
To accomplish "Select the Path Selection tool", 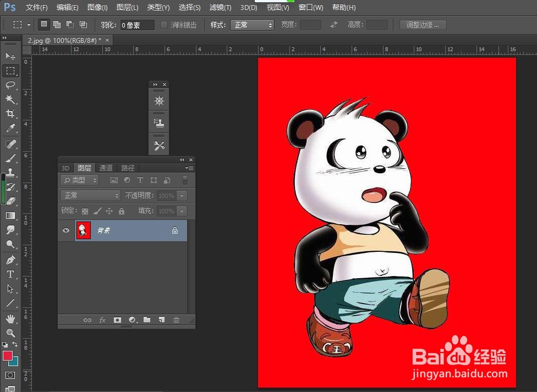I will [10, 289].
